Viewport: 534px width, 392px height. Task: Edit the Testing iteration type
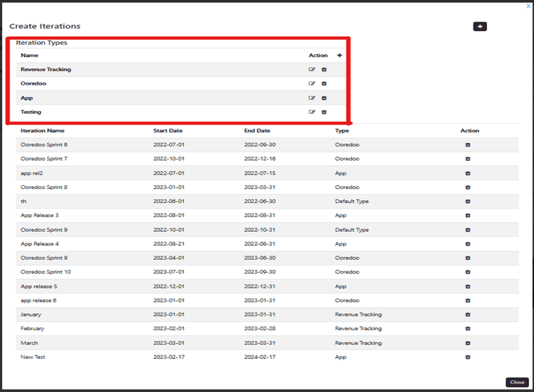pyautogui.click(x=311, y=112)
